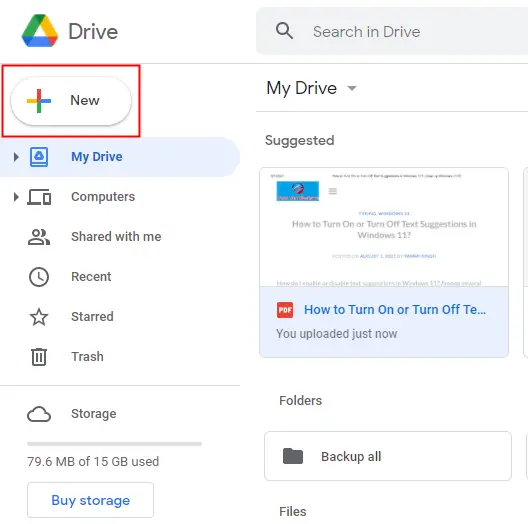
Task: Click the red PDF file icon
Action: [x=285, y=310]
